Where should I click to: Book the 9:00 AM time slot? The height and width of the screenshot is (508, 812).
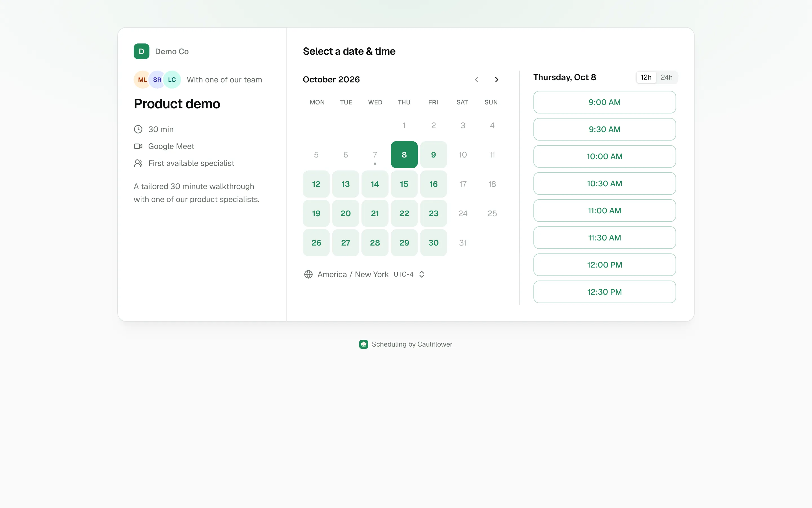pos(604,102)
